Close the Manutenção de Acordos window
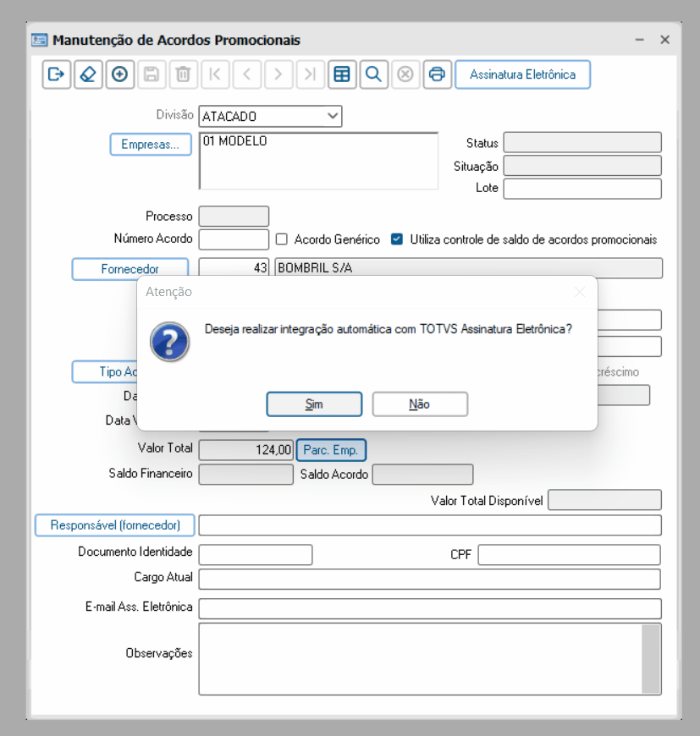Screen dimensions: 700x736 coord(664,40)
